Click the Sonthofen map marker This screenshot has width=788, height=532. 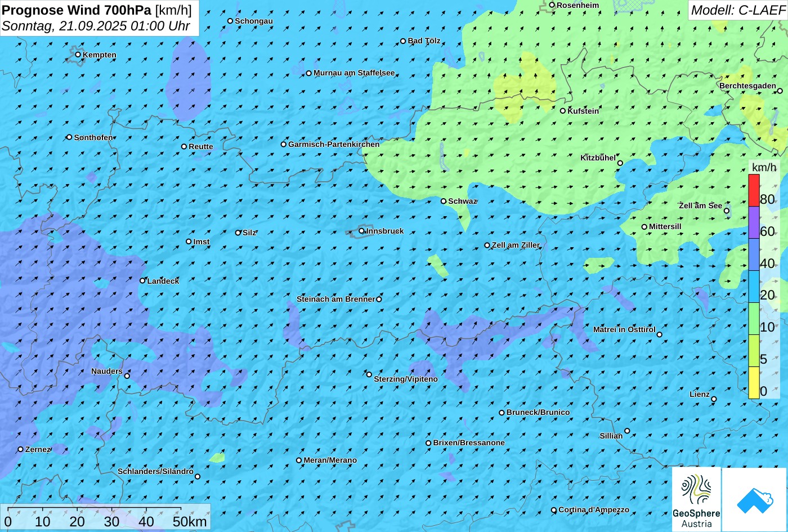point(69,137)
